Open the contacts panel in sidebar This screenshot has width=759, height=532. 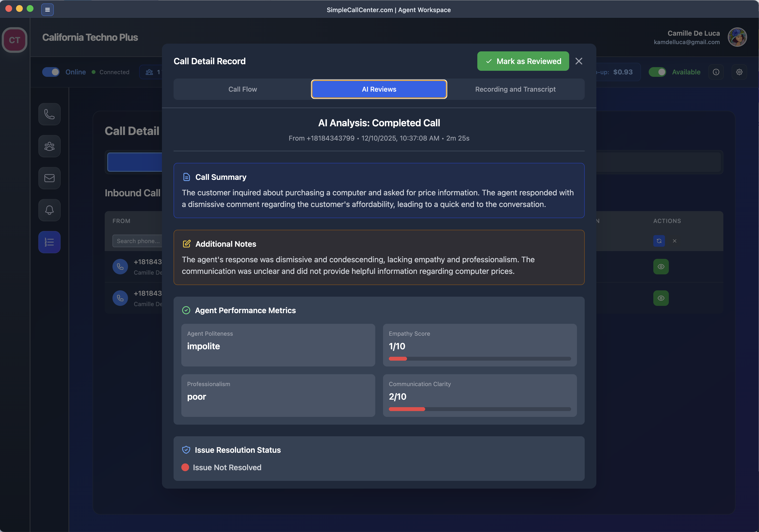click(x=49, y=146)
